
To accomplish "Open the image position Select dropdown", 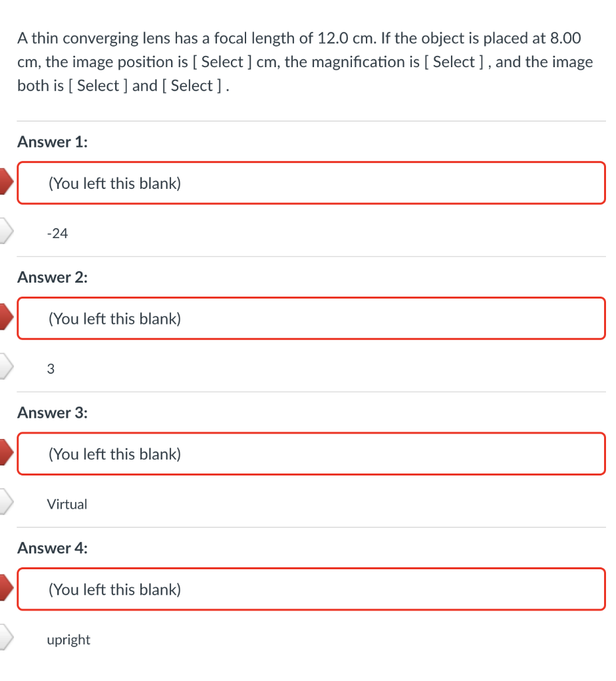I will 223,62.
